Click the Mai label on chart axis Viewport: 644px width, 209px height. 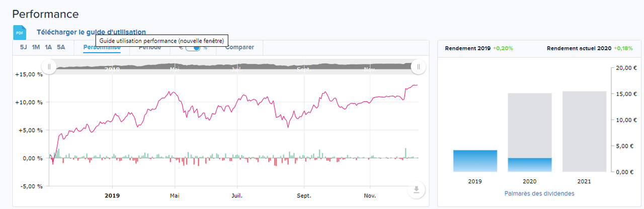click(175, 196)
